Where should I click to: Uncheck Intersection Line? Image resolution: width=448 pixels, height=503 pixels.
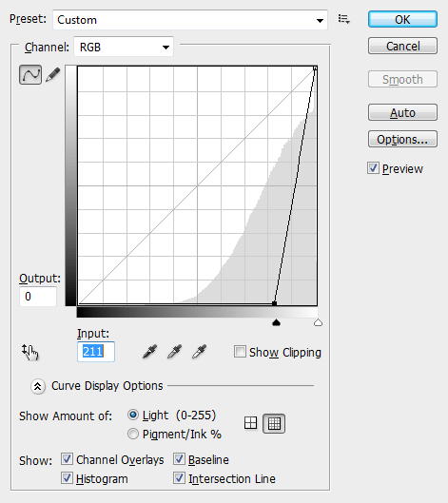179,478
